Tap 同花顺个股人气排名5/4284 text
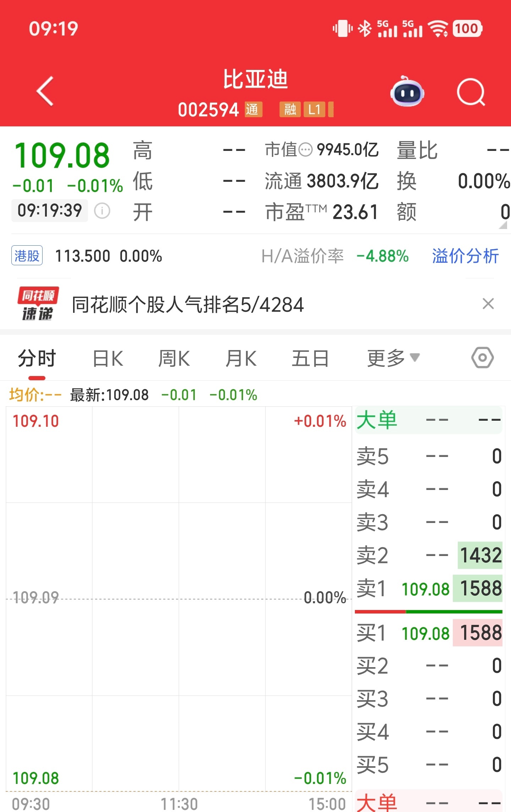The width and height of the screenshot is (511, 812). [x=188, y=305]
